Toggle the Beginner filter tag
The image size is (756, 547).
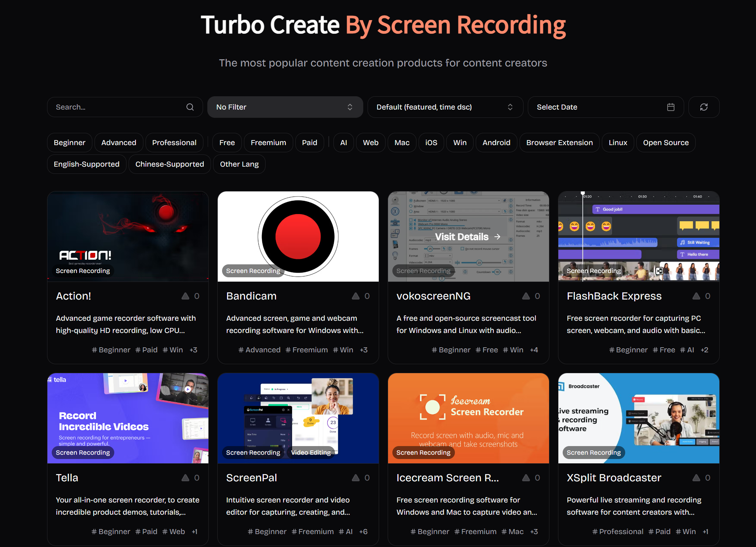pos(70,143)
